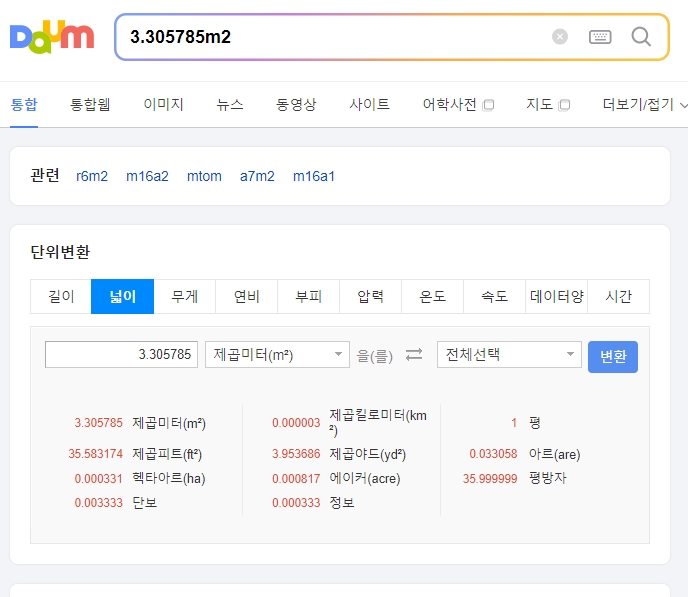
Task: Switch to the 통합웹 tab
Action: 90,104
